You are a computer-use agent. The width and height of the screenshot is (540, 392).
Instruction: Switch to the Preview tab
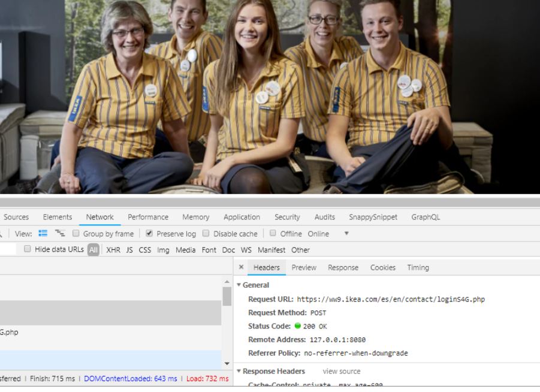[x=304, y=267]
